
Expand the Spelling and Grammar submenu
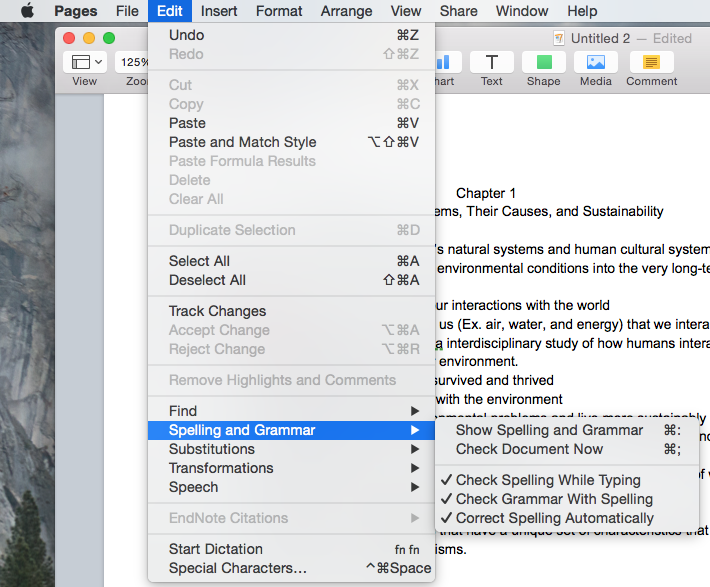pos(291,430)
